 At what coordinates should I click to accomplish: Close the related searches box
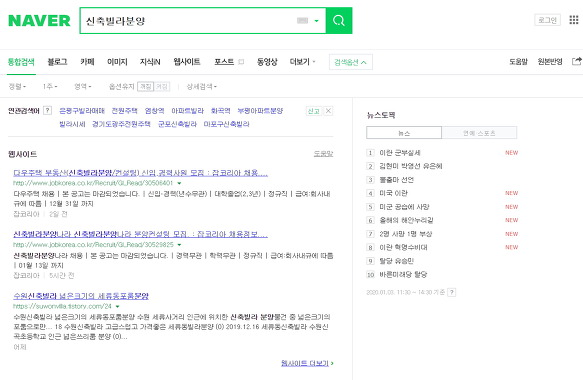pyautogui.click(x=328, y=111)
